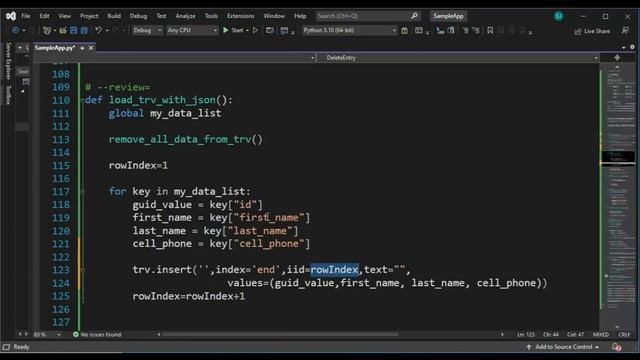Click the horizontal scrollbar thumb
Viewport: 640px width, 360px height.
tap(280, 334)
